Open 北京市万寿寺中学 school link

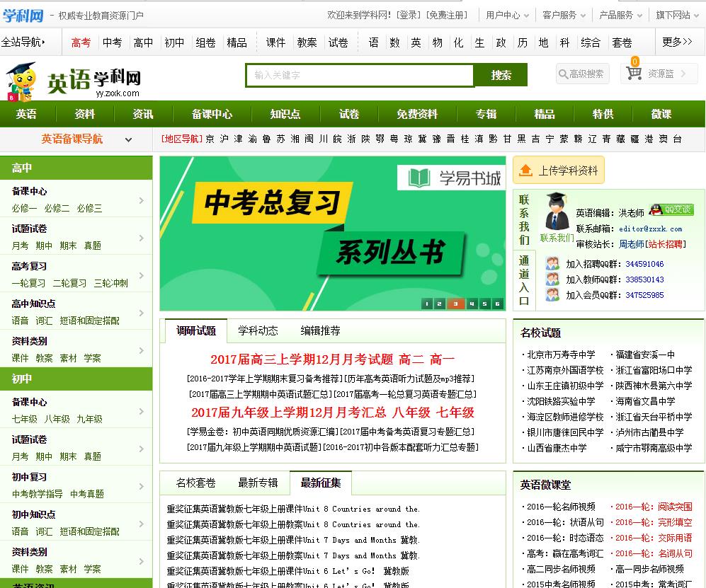pyautogui.click(x=561, y=355)
